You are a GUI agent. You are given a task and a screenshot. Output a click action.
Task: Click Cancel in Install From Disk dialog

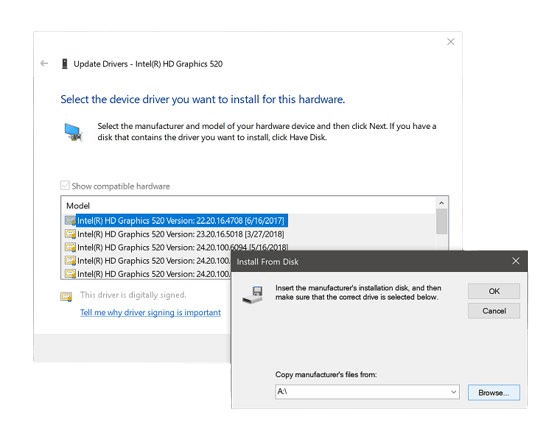point(494,311)
